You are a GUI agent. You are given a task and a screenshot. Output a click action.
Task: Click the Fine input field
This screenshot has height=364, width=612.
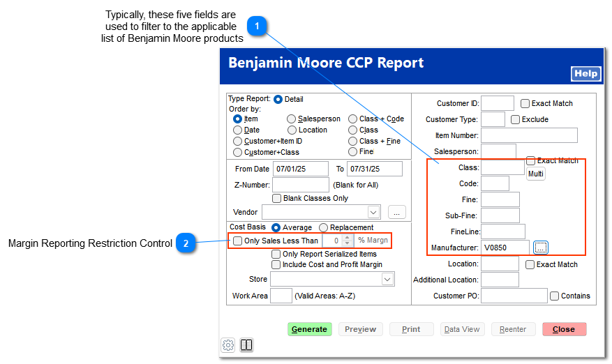tap(500, 199)
